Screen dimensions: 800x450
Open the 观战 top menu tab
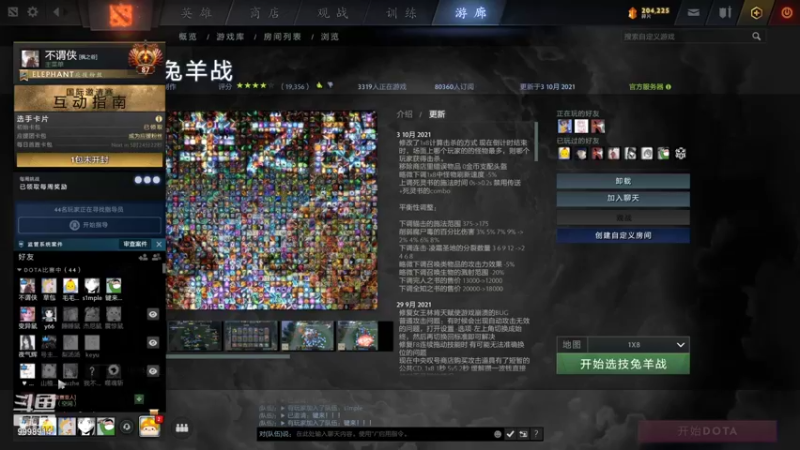pos(333,13)
